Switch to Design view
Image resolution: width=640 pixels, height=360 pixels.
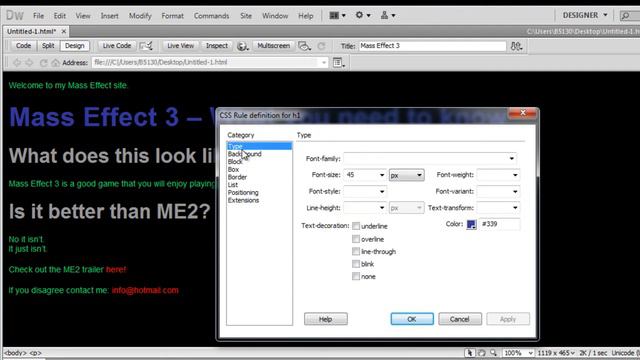pyautogui.click(x=74, y=46)
